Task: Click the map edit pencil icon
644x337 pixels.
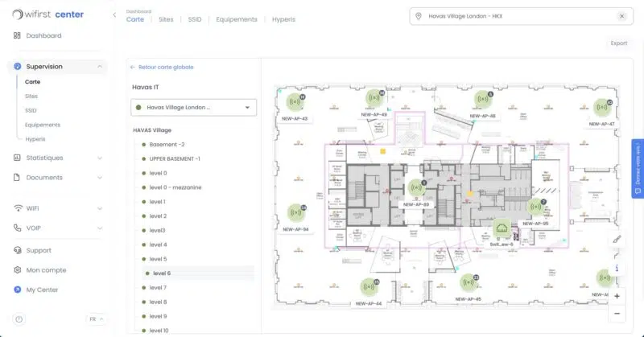Action: click(617, 240)
